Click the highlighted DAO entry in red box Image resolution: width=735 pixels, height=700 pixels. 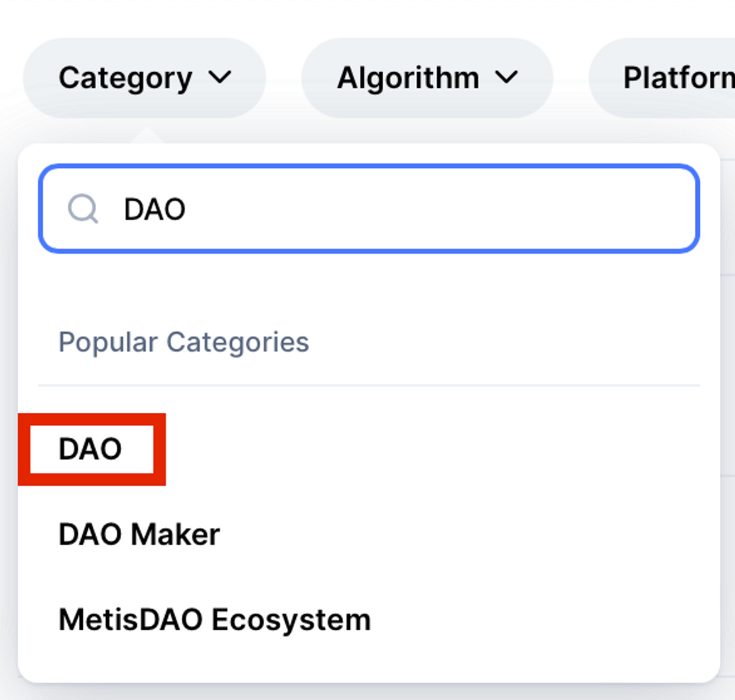coord(92,449)
